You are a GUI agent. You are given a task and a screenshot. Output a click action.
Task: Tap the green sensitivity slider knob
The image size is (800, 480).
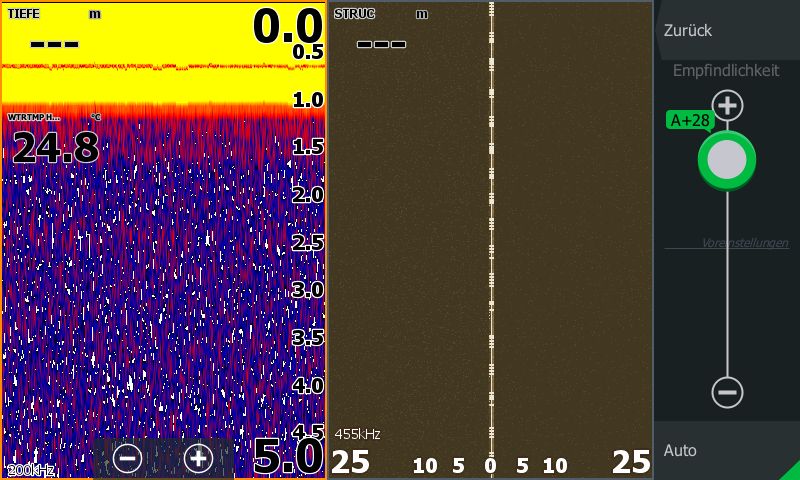pos(727,159)
